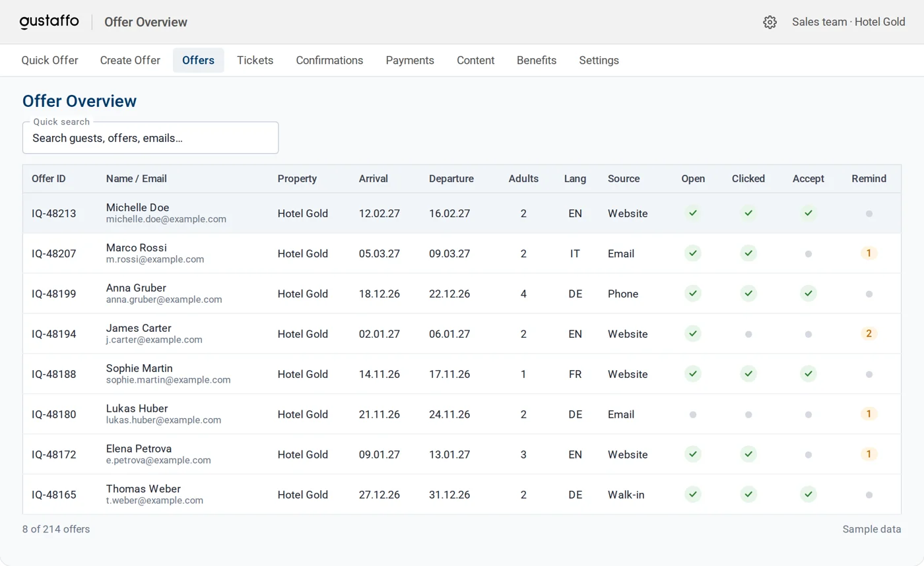Click the Offer ID column header

click(x=49, y=179)
